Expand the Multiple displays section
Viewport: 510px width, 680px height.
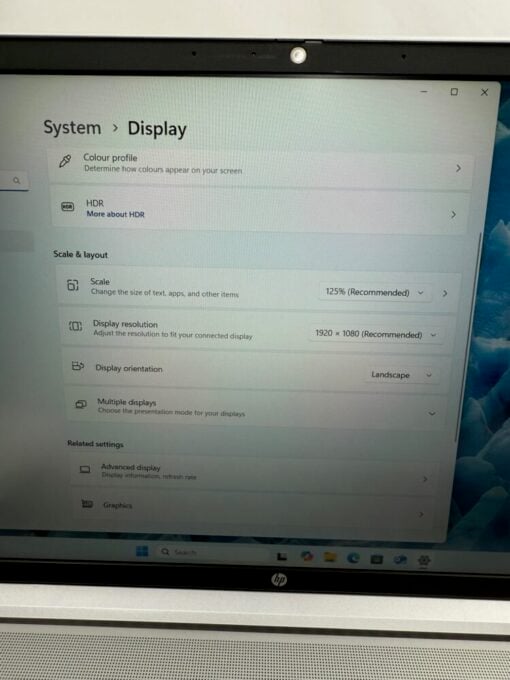tap(432, 413)
